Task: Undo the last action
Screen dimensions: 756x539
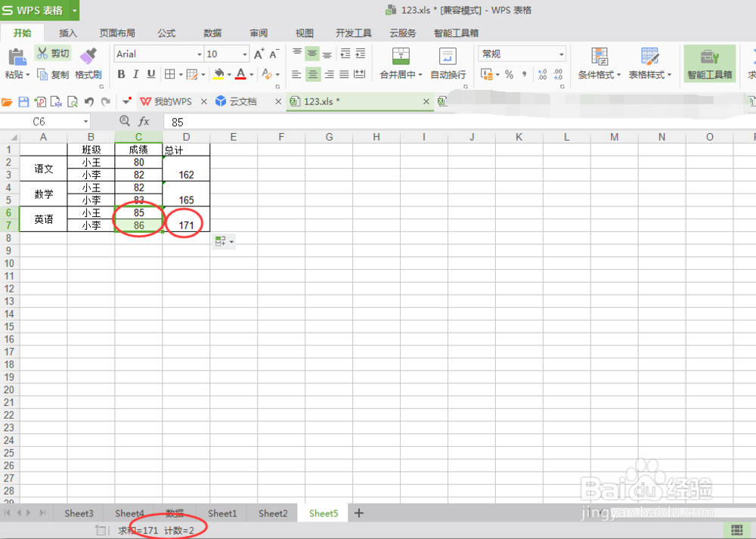Action: tap(89, 102)
